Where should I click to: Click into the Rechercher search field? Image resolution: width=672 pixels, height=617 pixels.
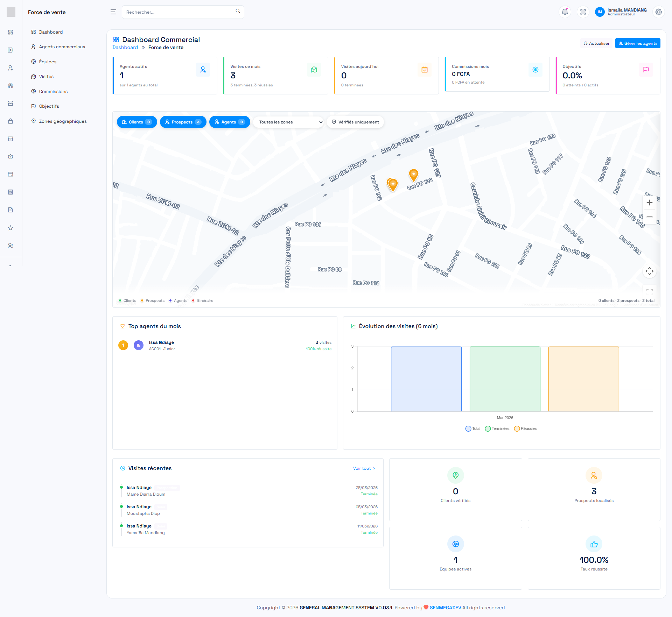[x=178, y=12]
